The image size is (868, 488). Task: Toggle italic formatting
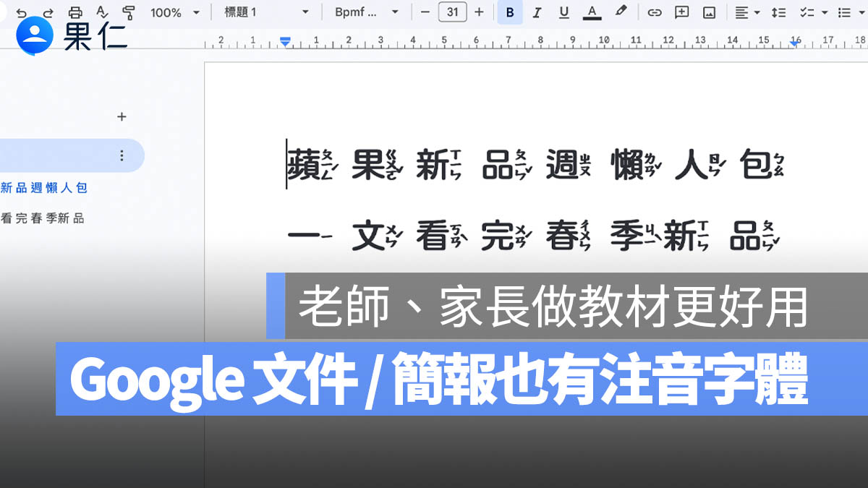537,12
